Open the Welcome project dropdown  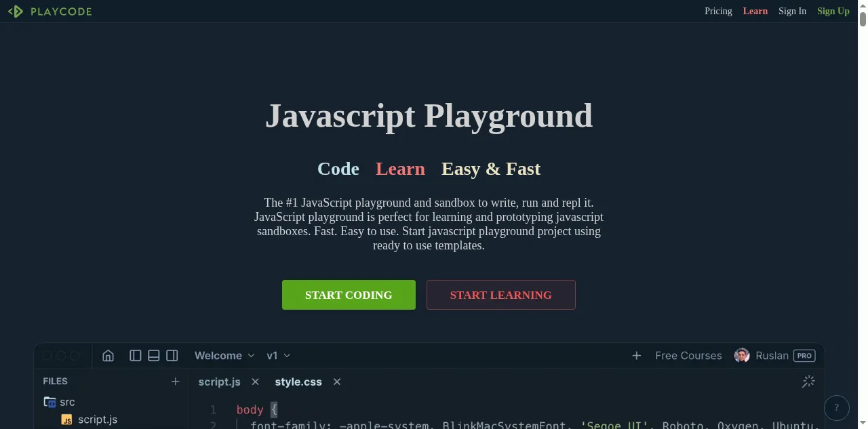tap(224, 356)
